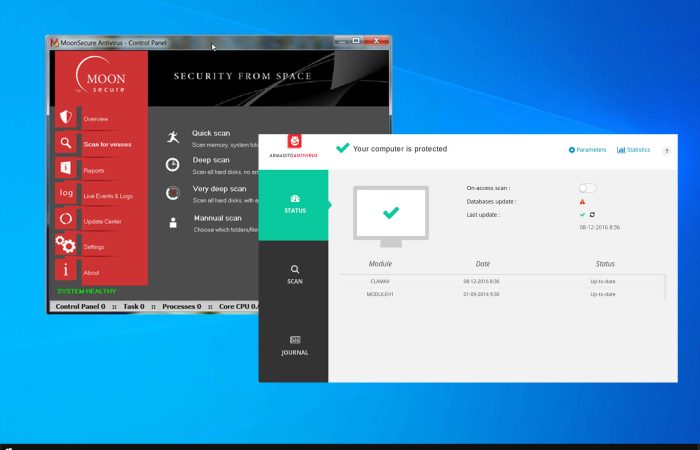Open Settings menu item in MoonSecure
Image resolution: width=700 pixels, height=450 pixels.
[x=94, y=247]
